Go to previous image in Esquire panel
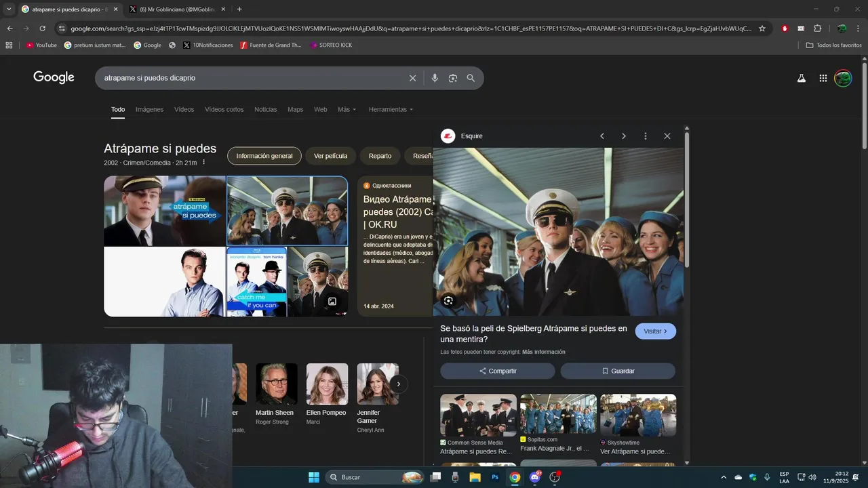868x488 pixels. (602, 136)
